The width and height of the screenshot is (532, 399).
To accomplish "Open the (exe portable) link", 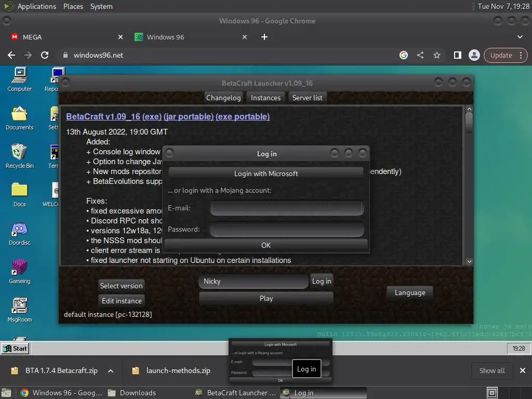I will click(x=243, y=117).
